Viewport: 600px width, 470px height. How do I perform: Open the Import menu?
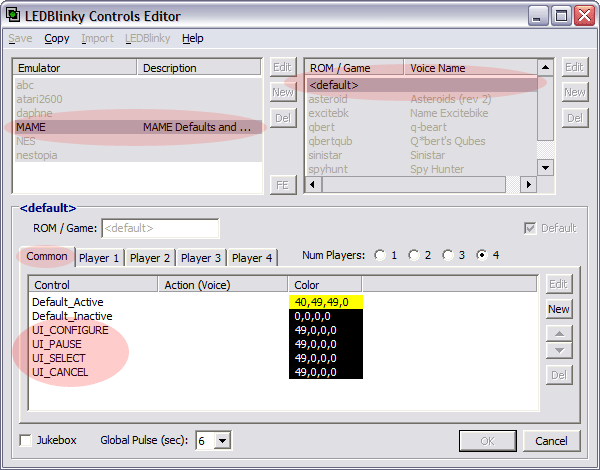pos(97,38)
